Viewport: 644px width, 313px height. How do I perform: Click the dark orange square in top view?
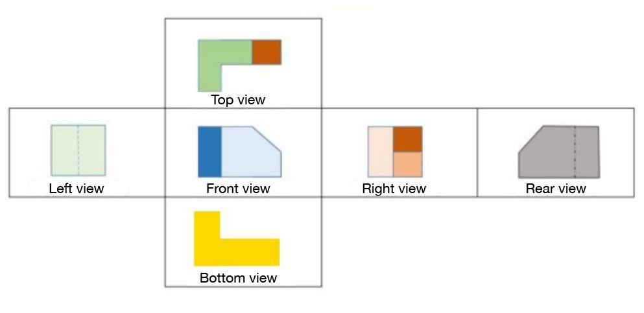tap(267, 52)
